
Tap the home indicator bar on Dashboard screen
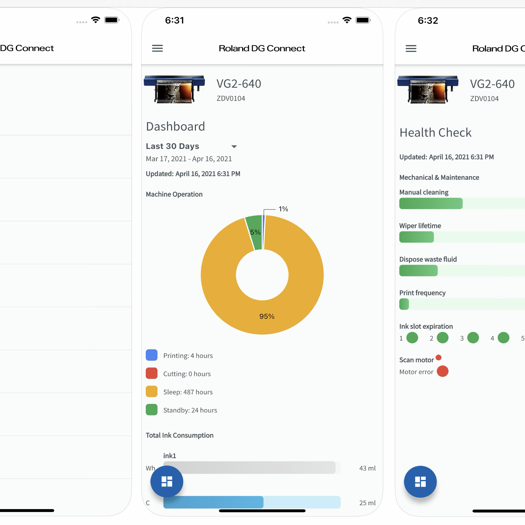click(262, 511)
